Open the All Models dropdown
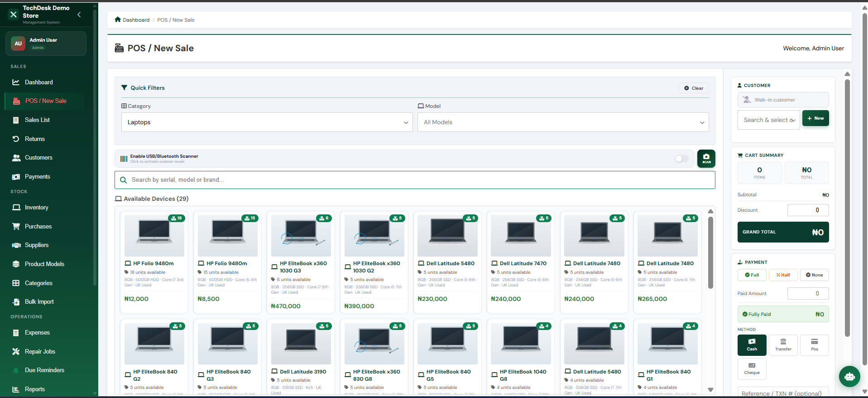868x398 pixels. 563,122
